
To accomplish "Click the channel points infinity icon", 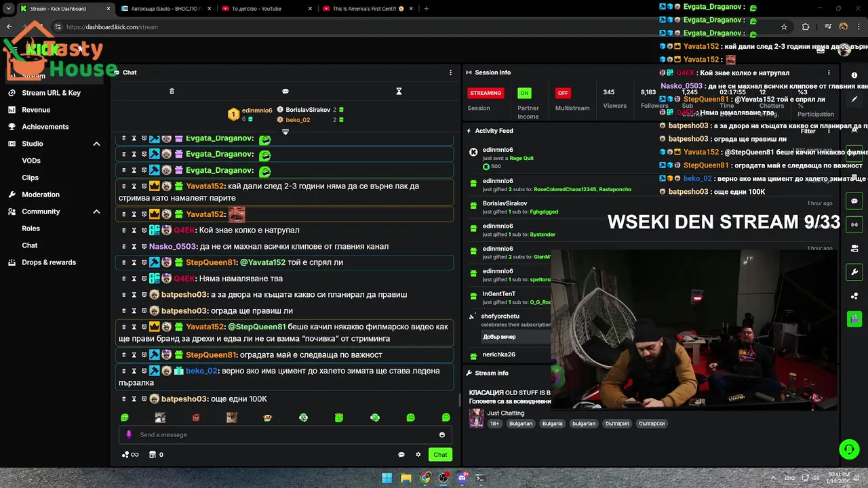I will 130,455.
